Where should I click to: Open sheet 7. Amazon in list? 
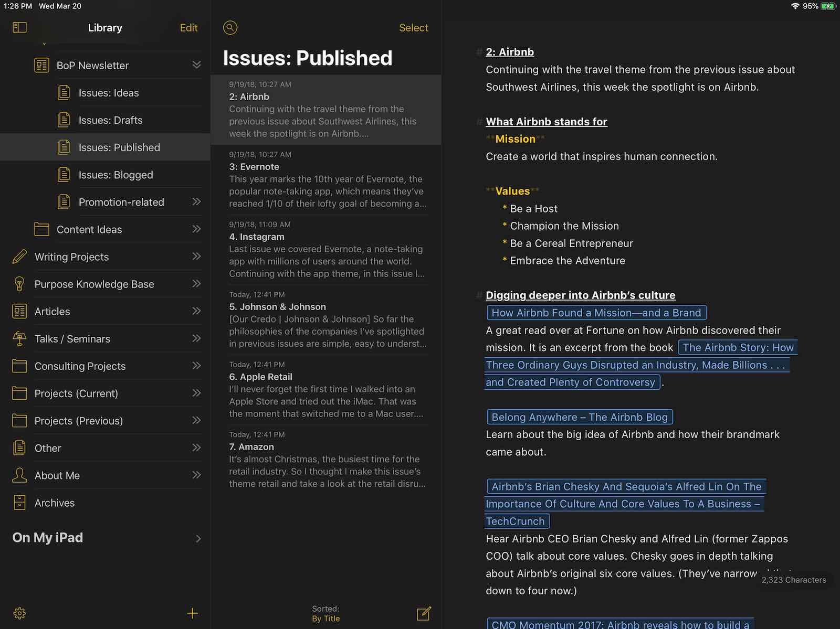click(325, 460)
